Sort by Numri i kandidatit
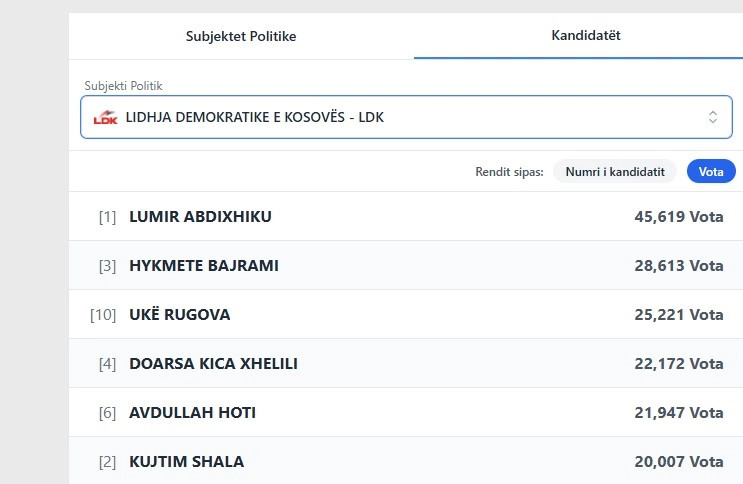743x484 pixels. [615, 171]
